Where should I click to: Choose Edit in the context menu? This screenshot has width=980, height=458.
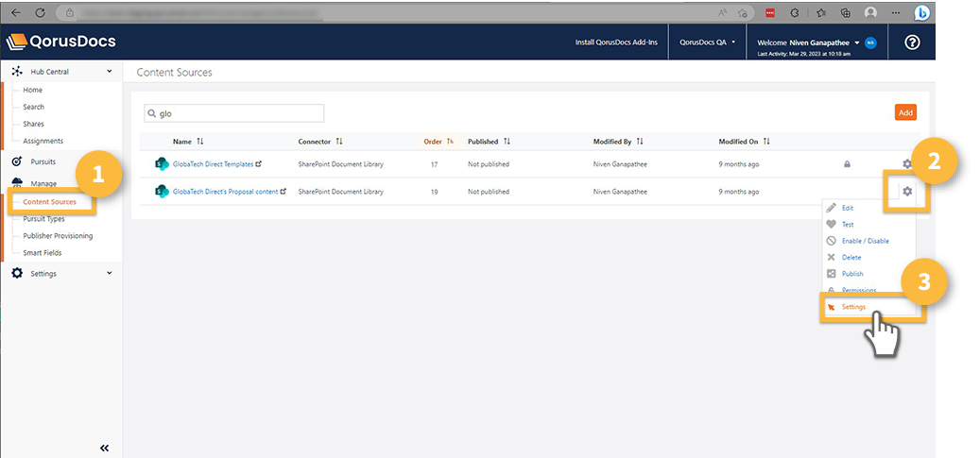pos(848,208)
